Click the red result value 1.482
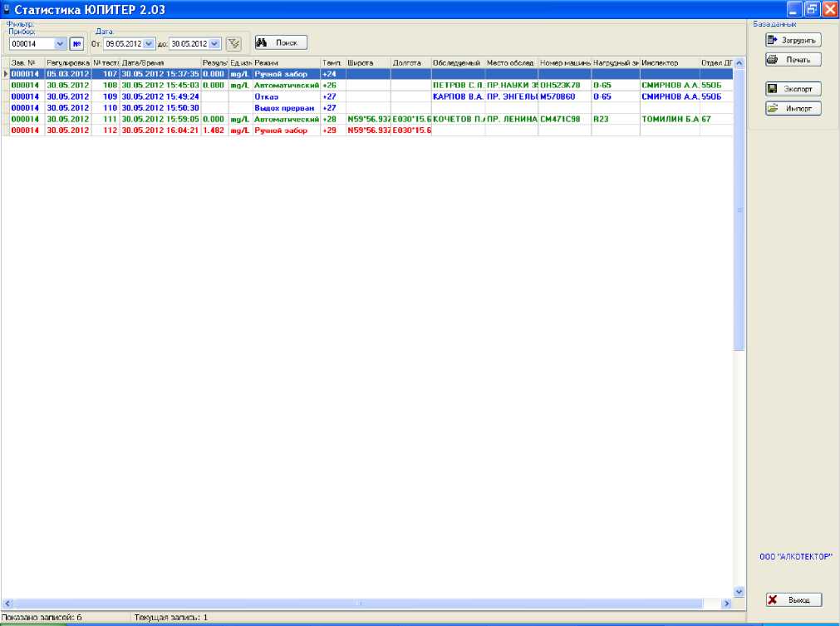Viewport: 840px width, 626px height. tap(214, 131)
